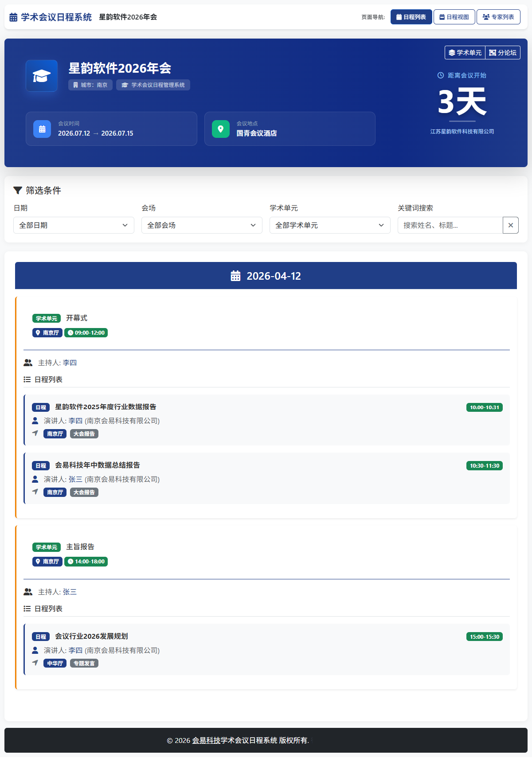Screen dimensions: 532x758
Task: Click the 国青会议酒店 venue card
Action: point(290,129)
